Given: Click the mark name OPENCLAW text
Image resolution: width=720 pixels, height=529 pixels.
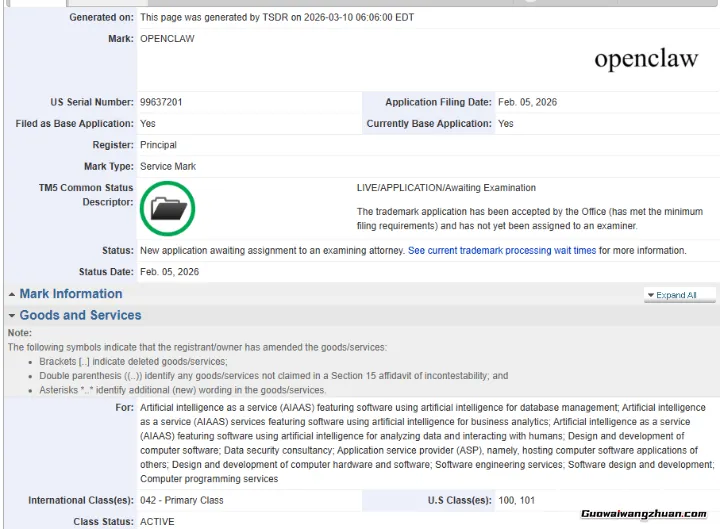Looking at the screenshot, I should (167, 39).
